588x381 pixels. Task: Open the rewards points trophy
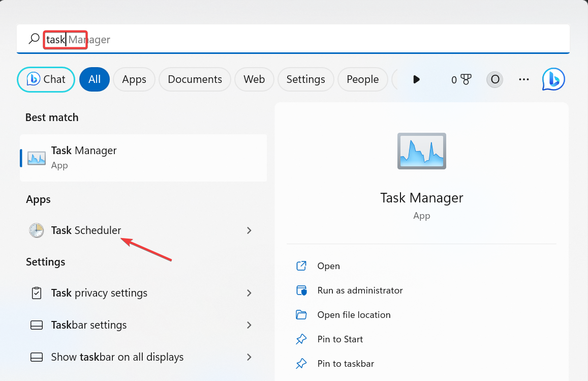[x=461, y=79]
